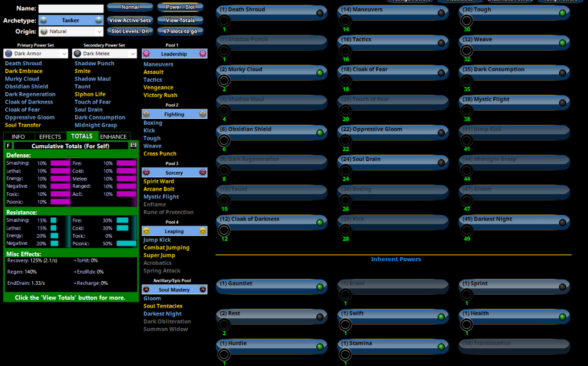
Task: Click inside the Name input field
Action: (71, 8)
